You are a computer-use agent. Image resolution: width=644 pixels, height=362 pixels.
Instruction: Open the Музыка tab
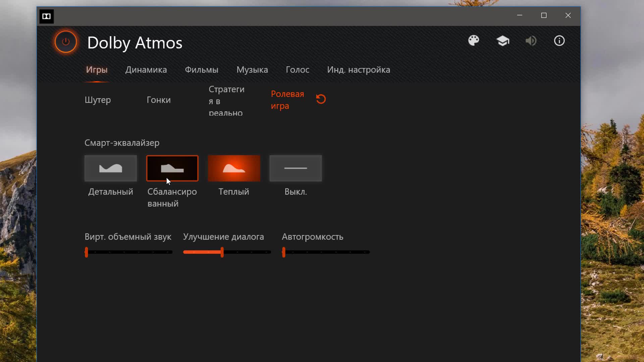252,70
